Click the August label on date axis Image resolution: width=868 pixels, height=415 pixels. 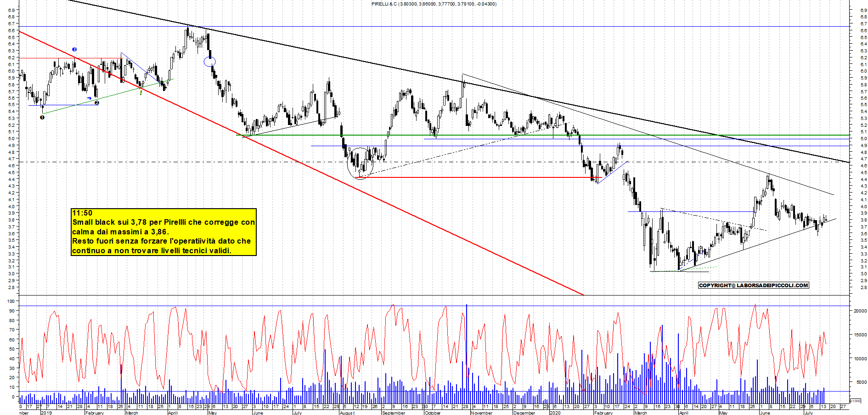[x=347, y=413]
